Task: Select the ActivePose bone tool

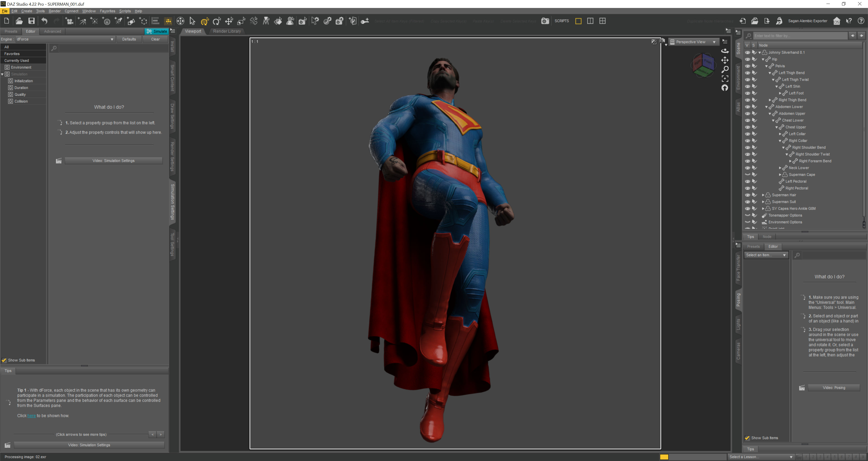Action: click(254, 21)
